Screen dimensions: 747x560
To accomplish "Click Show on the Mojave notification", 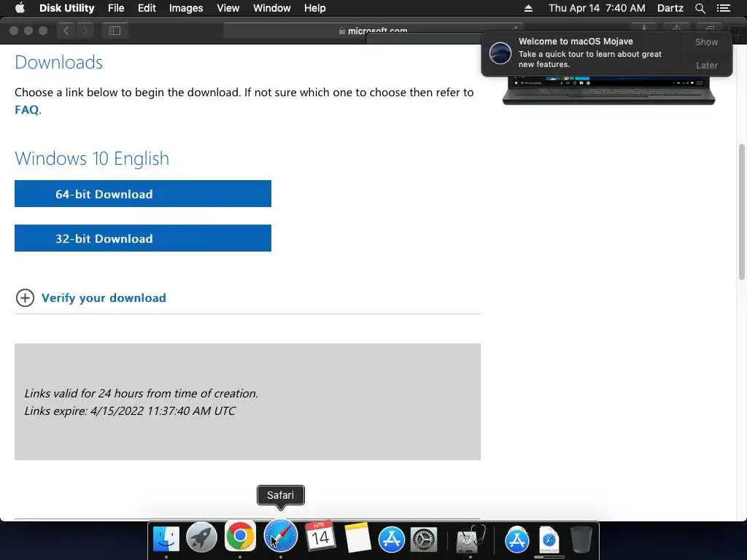I will click(x=706, y=42).
